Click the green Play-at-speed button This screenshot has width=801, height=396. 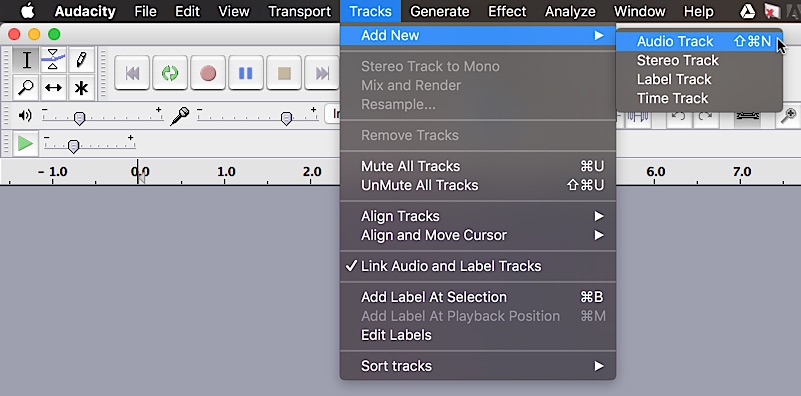pyautogui.click(x=25, y=144)
